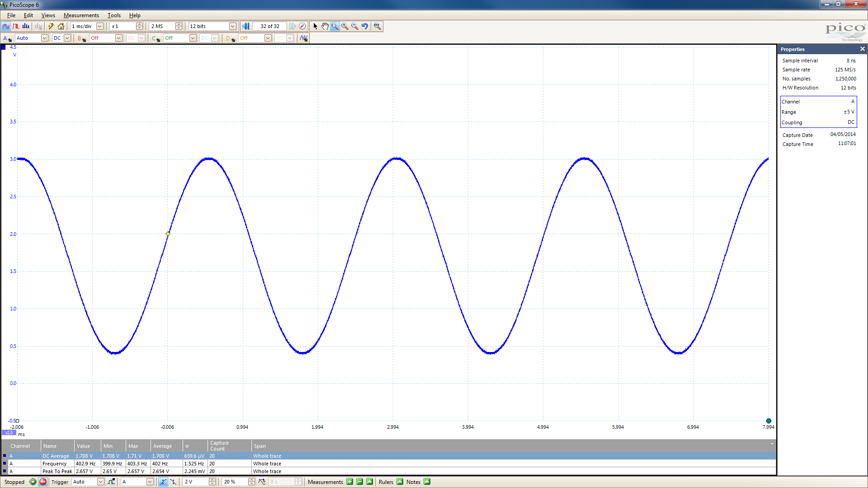Screen dimensions: 868x488
Task: Click the red Stop capture button
Action: coord(43,482)
